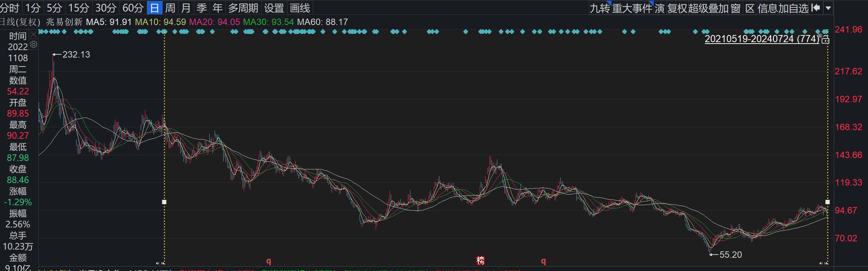Click the 最低 value 87.98
This screenshot has width=868, height=271.
pos(18,158)
